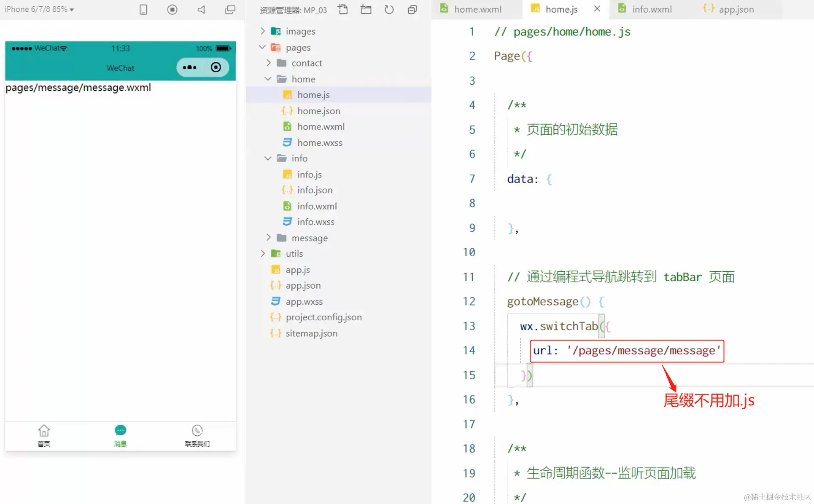Screen dimensions: 814x504
Task: Click the phone device simulator icon
Action: point(143,9)
